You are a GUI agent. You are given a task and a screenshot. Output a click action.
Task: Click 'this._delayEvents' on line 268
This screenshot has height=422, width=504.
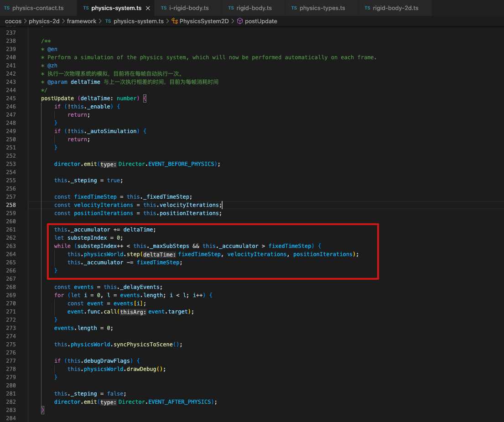click(132, 287)
